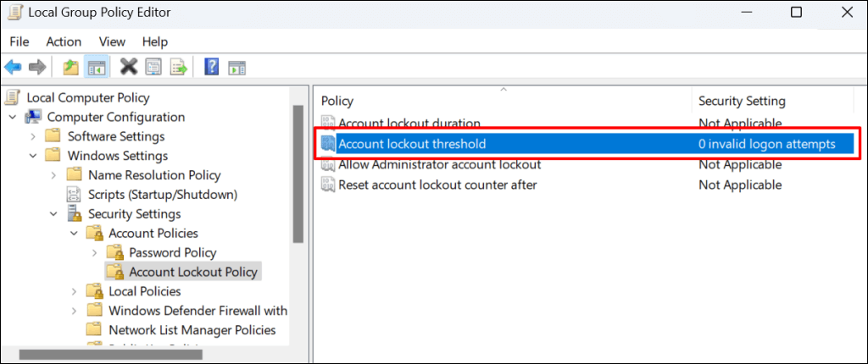The image size is (868, 364).
Task: Select Reset account lockout counter after policy
Action: click(x=437, y=185)
